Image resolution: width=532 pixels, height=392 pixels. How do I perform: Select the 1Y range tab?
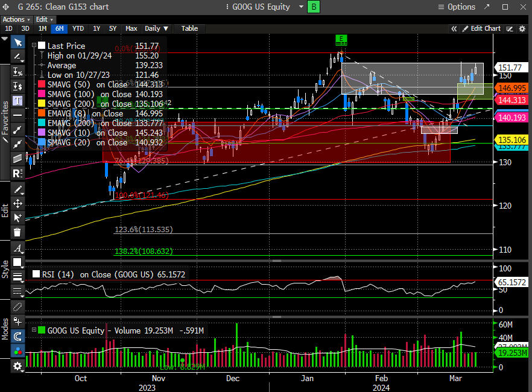pyautogui.click(x=97, y=29)
